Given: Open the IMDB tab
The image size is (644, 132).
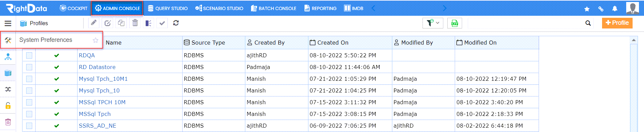Looking at the screenshot, I should [x=354, y=8].
